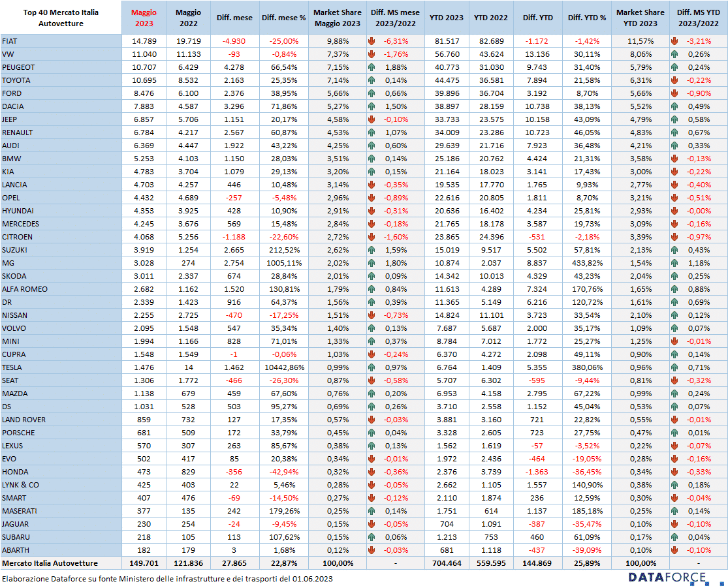Click OPEL's red down arrow under Diff. MS YTD
The image size is (728, 588).
click(x=674, y=198)
